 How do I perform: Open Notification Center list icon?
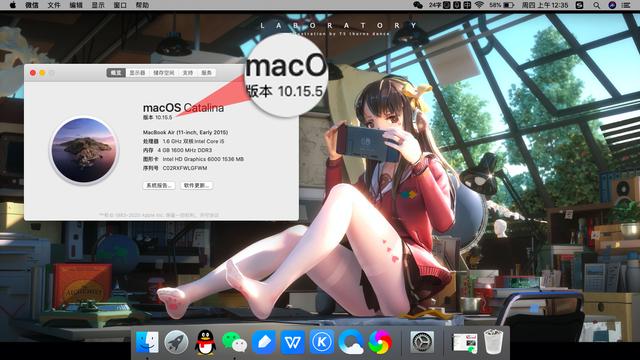(626, 5)
